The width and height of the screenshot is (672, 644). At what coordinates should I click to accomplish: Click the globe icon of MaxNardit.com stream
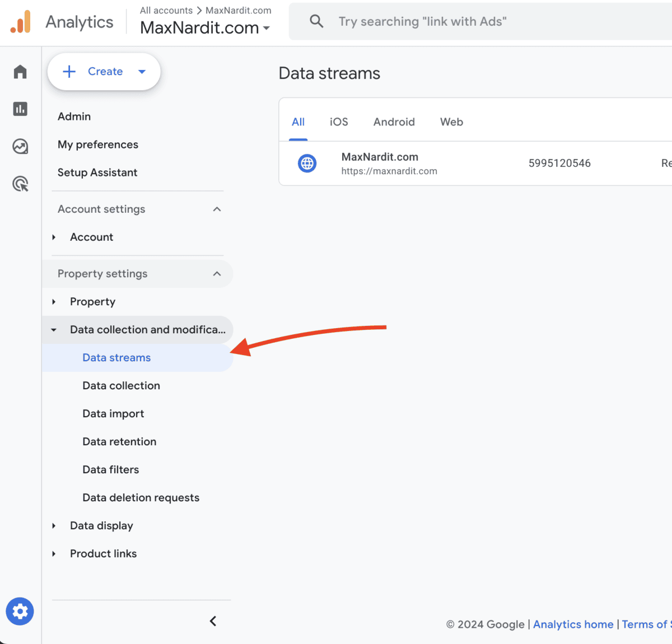click(x=307, y=164)
